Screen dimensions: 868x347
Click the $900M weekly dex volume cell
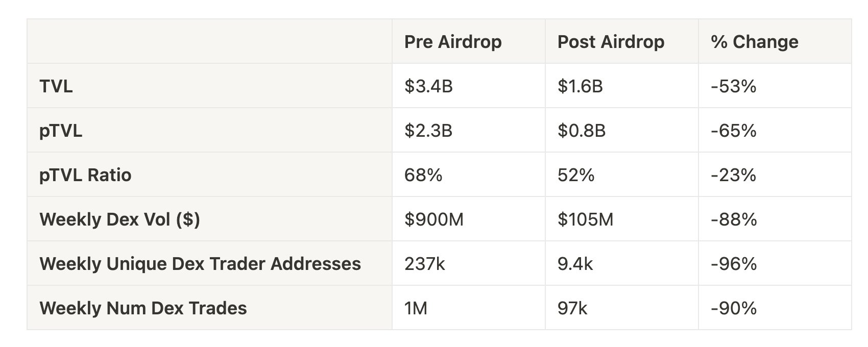tap(434, 219)
